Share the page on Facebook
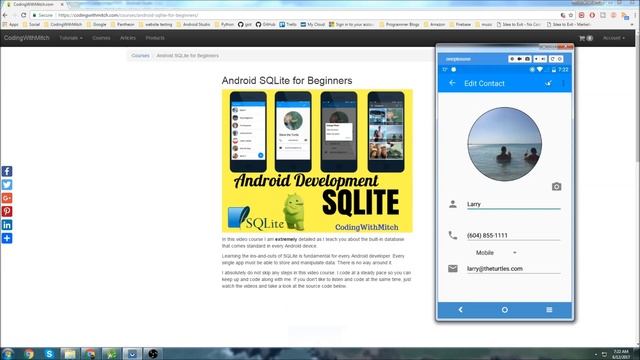 [x=7, y=171]
